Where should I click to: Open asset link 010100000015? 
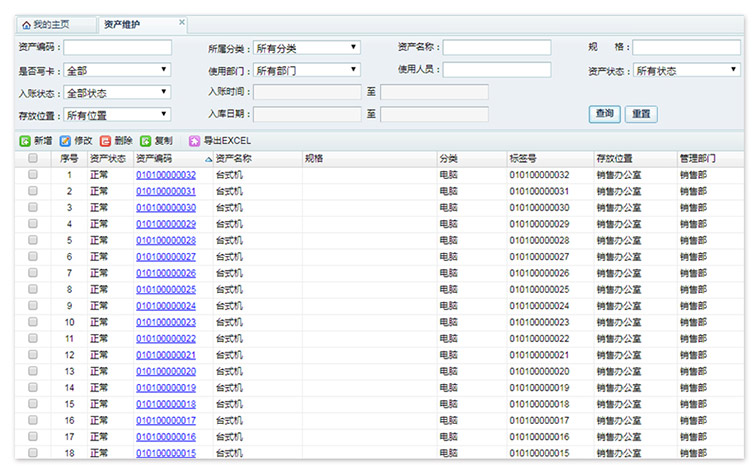(166, 453)
